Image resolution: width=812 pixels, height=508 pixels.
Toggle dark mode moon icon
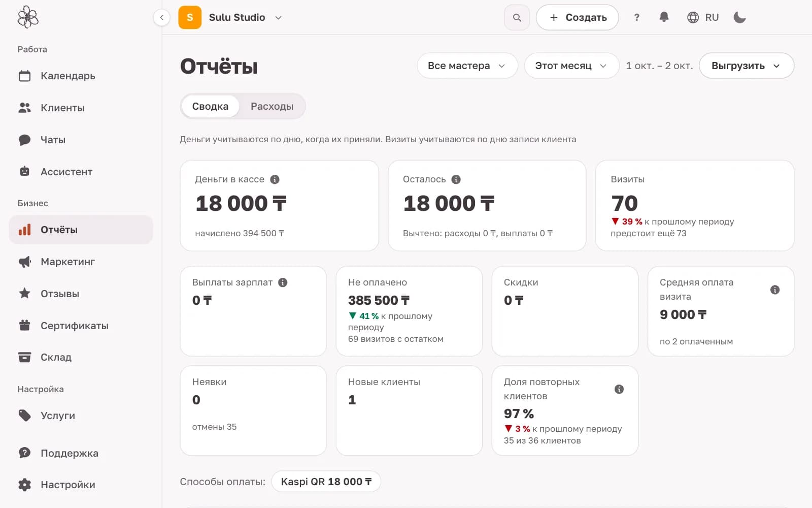coord(739,17)
